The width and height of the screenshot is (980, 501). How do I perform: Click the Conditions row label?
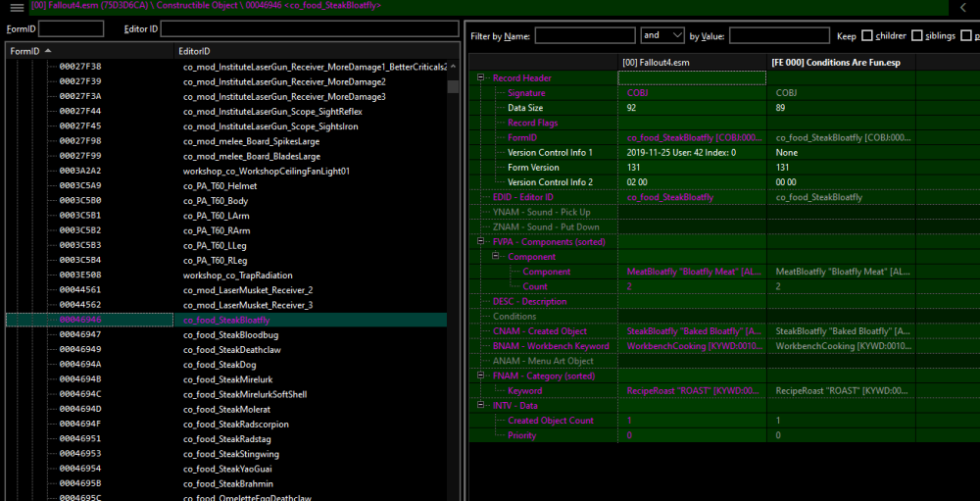point(514,316)
